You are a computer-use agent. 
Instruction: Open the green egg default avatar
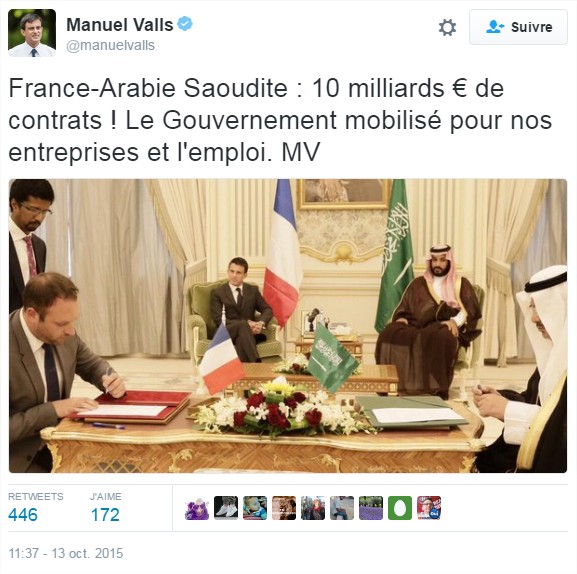pyautogui.click(x=400, y=508)
